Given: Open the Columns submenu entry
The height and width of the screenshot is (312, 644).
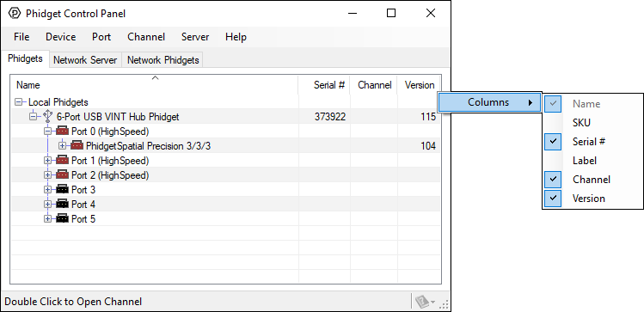Looking at the screenshot, I should click(x=489, y=102).
